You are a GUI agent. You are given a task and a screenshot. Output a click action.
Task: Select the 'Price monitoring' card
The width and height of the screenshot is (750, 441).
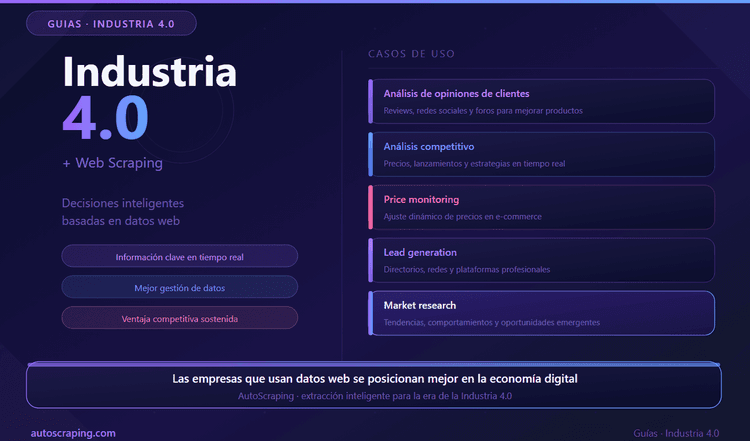point(541,208)
